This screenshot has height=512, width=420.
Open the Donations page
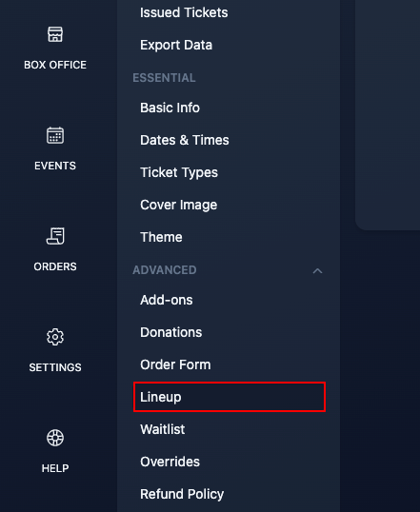[170, 332]
